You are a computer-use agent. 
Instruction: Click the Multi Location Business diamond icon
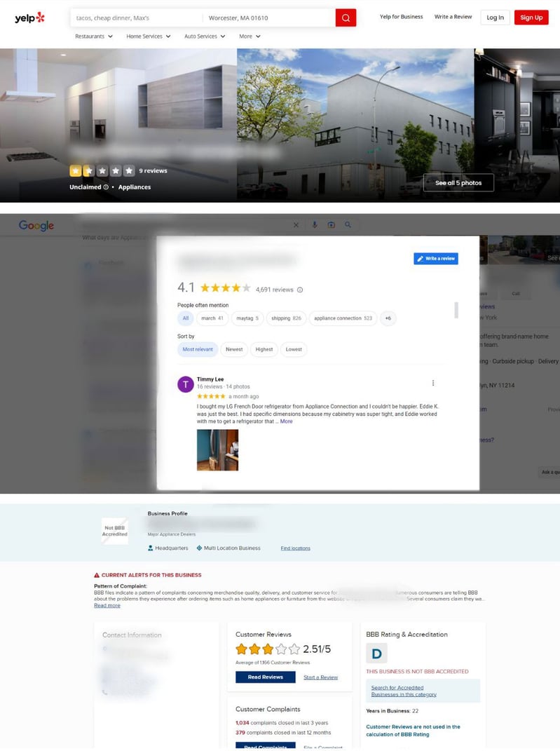tap(199, 548)
